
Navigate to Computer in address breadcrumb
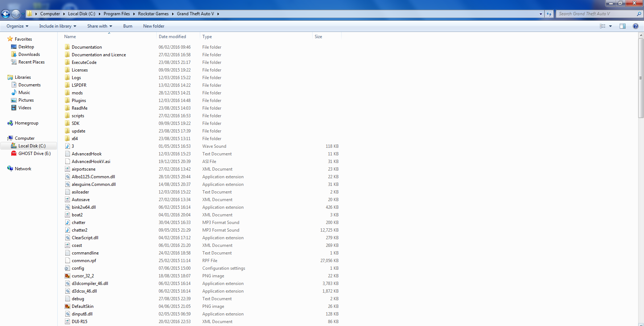[x=50, y=14]
